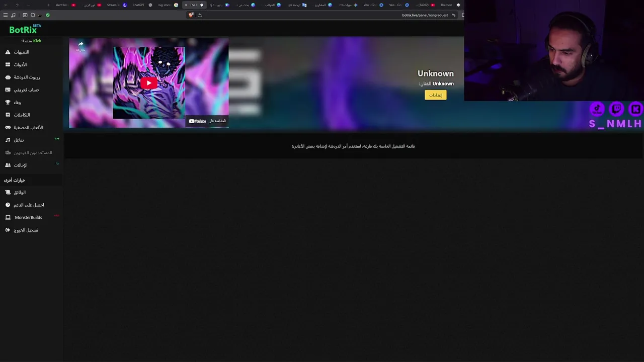Click the Brave shields lion icon
The width and height of the screenshot is (644, 362).
[191, 15]
